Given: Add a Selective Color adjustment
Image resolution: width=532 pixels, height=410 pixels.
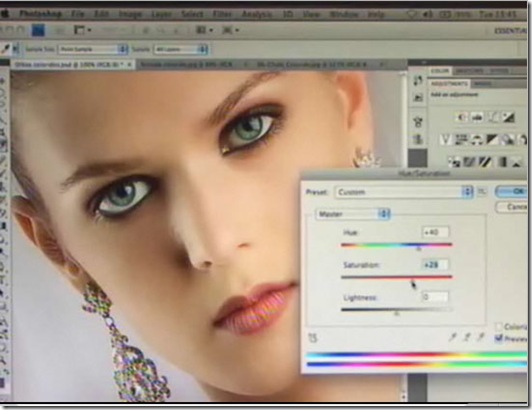Looking at the screenshot, I should (517, 162).
